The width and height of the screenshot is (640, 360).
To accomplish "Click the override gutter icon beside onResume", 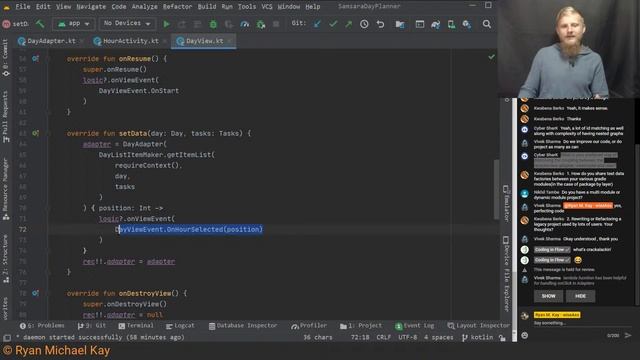I will pyautogui.click(x=36, y=58).
